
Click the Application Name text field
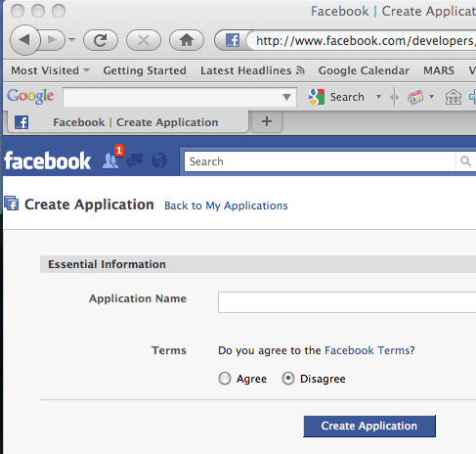(347, 302)
